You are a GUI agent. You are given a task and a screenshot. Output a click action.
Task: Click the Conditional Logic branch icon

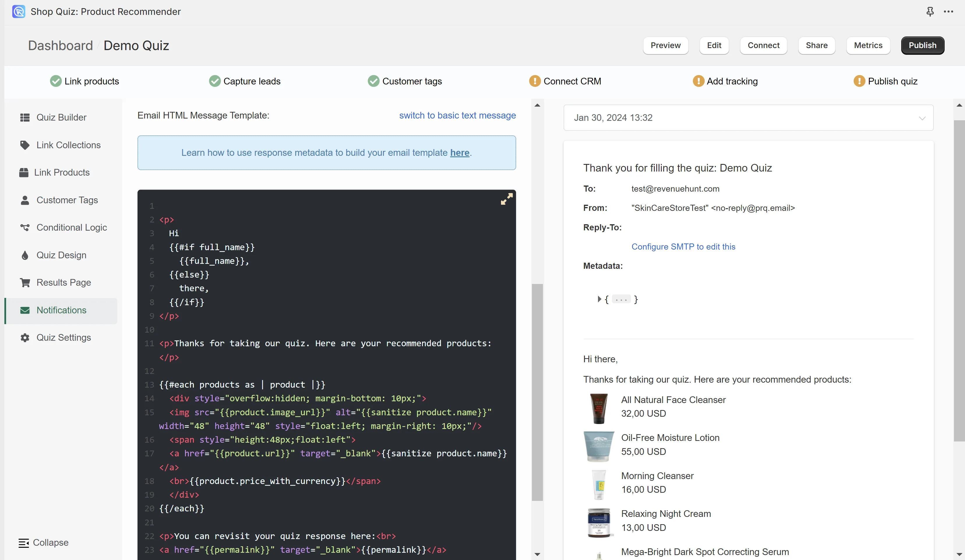coord(25,228)
